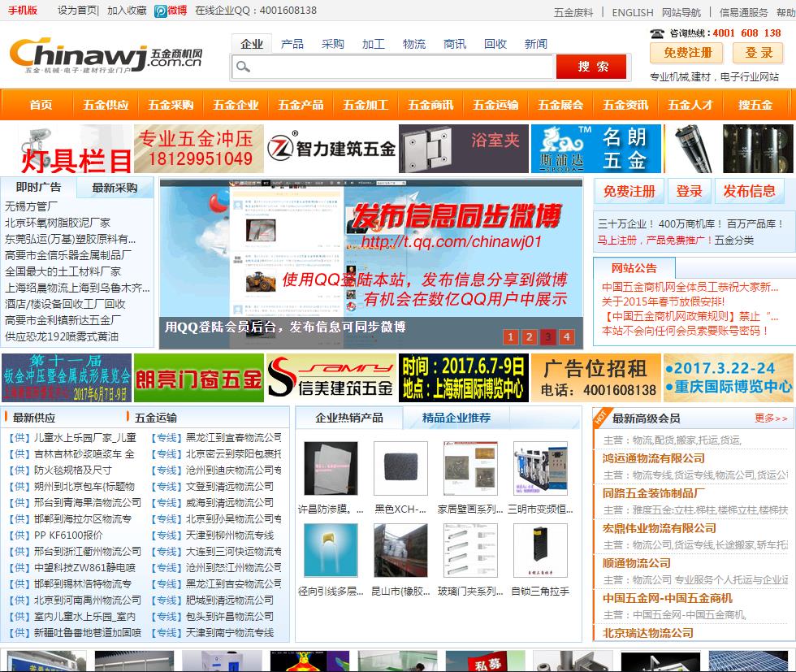Select slide 4 on the banner carousel
796x672 pixels.
point(567,336)
